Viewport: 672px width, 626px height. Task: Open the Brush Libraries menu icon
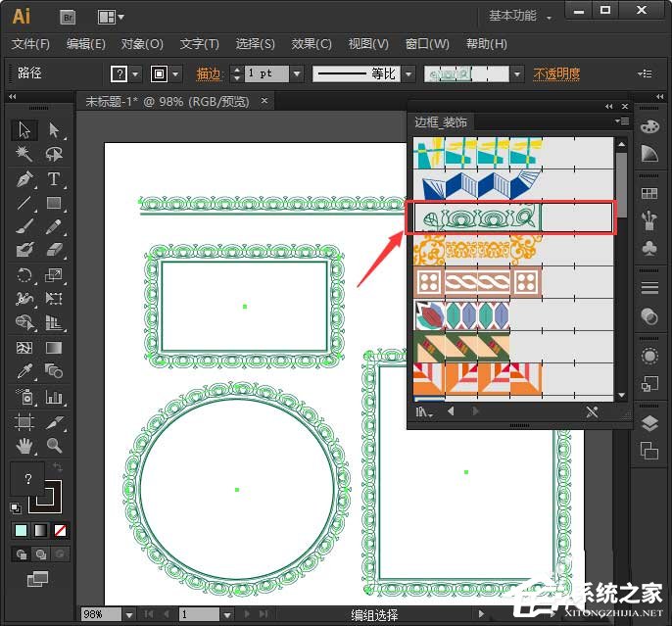pyautogui.click(x=423, y=411)
